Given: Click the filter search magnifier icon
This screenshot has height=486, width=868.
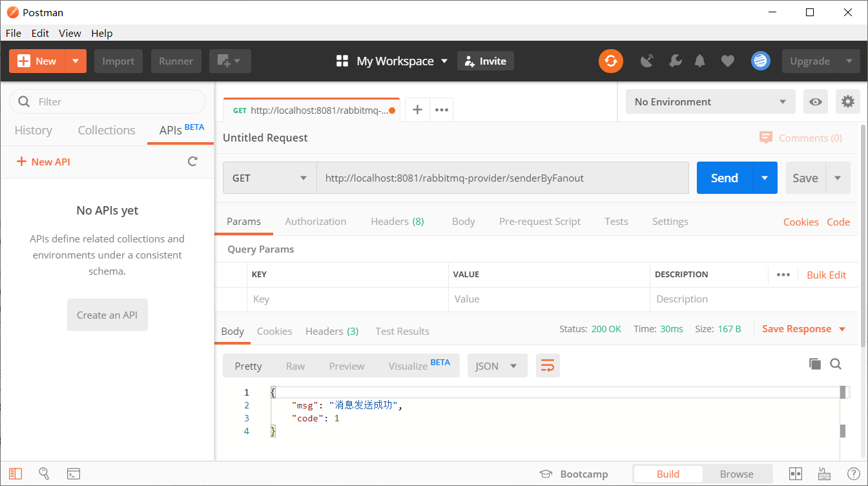Looking at the screenshot, I should click(x=25, y=101).
